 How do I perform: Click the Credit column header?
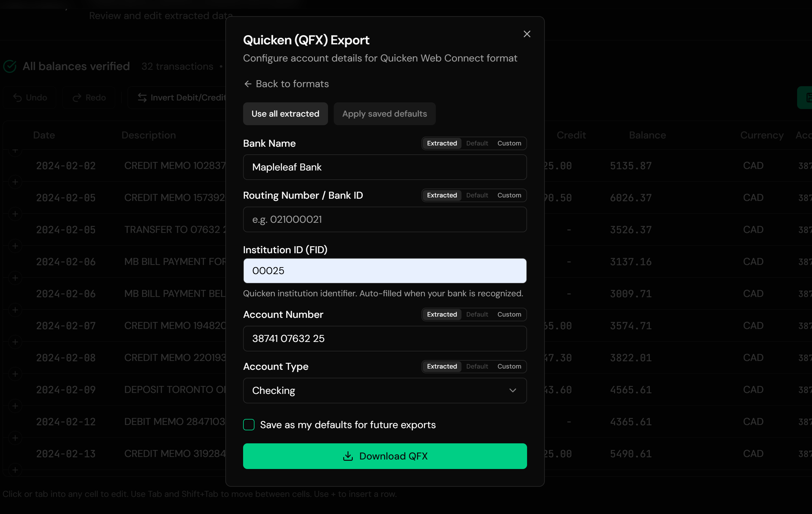(571, 135)
